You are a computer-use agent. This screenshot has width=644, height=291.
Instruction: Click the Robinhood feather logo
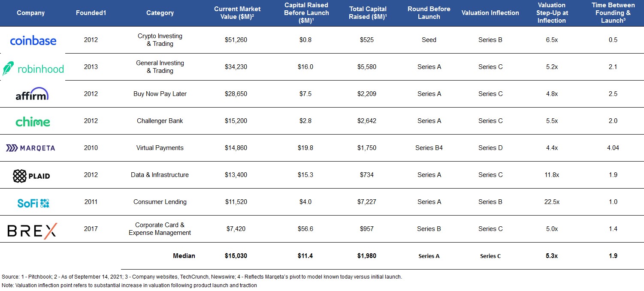point(9,69)
